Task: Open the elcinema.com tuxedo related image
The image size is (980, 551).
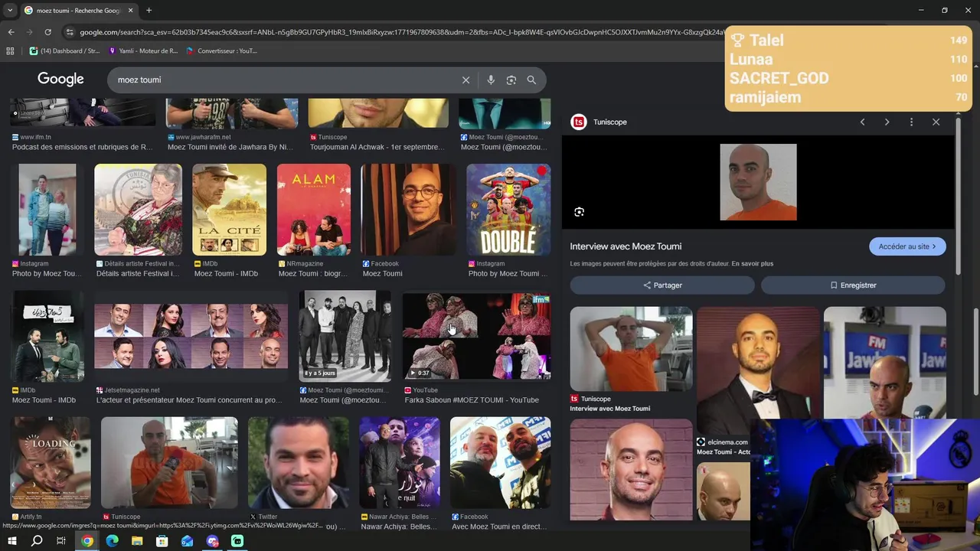Action: (x=758, y=370)
